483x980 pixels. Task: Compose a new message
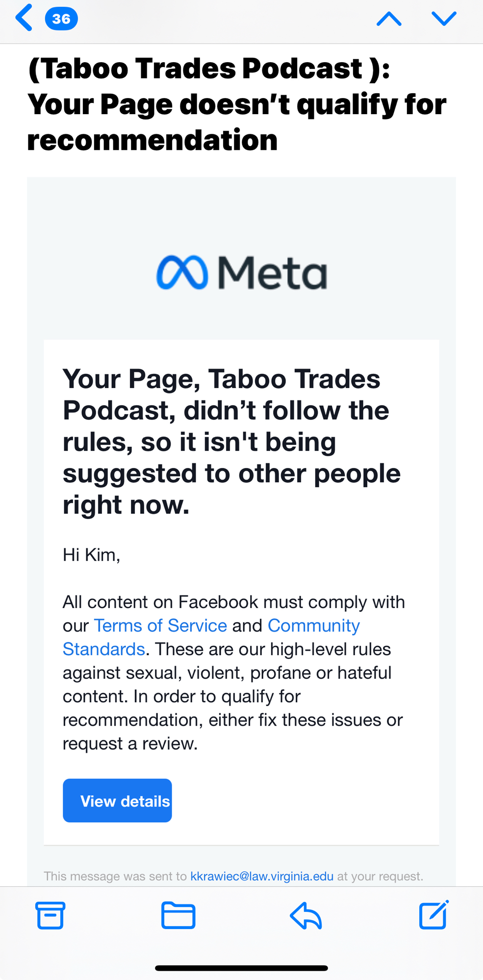coord(433,915)
